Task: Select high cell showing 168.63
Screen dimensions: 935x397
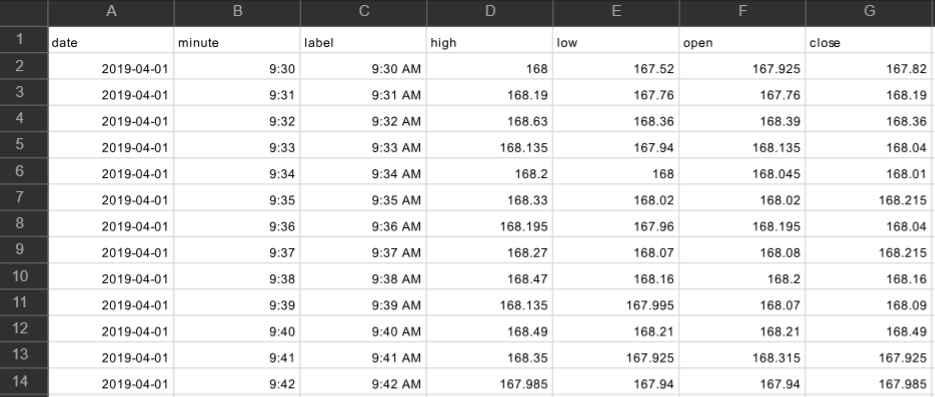Action: [x=490, y=119]
